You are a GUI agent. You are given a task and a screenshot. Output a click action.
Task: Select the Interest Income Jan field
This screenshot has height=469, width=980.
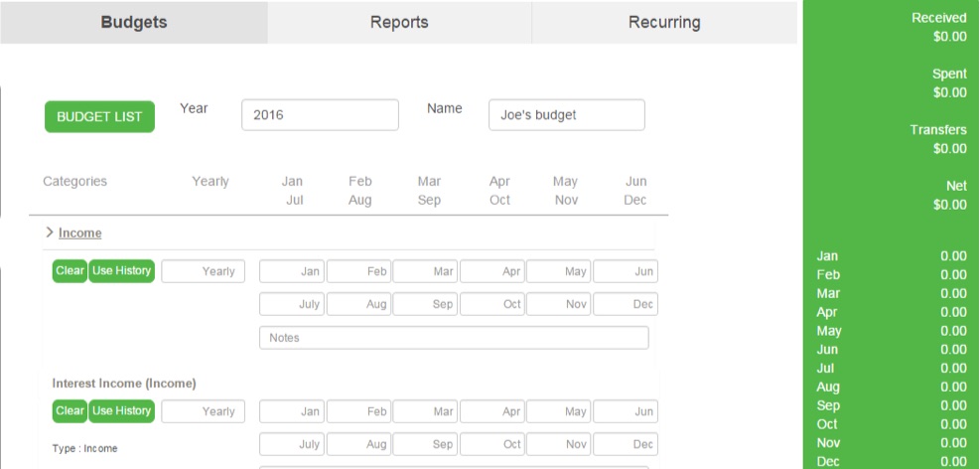pos(292,411)
